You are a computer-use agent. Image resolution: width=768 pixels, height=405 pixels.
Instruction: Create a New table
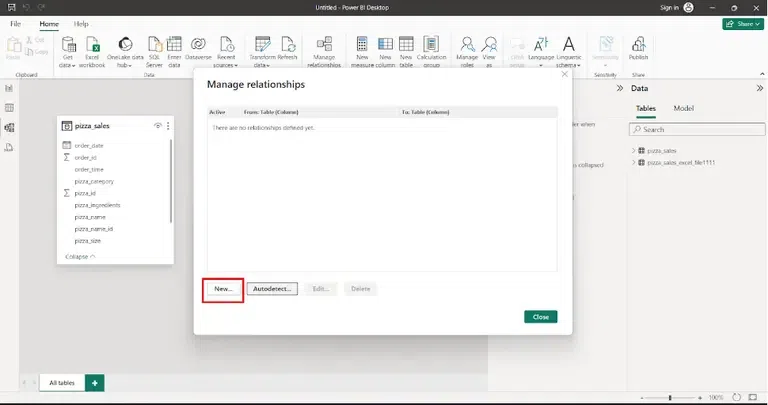pos(406,51)
